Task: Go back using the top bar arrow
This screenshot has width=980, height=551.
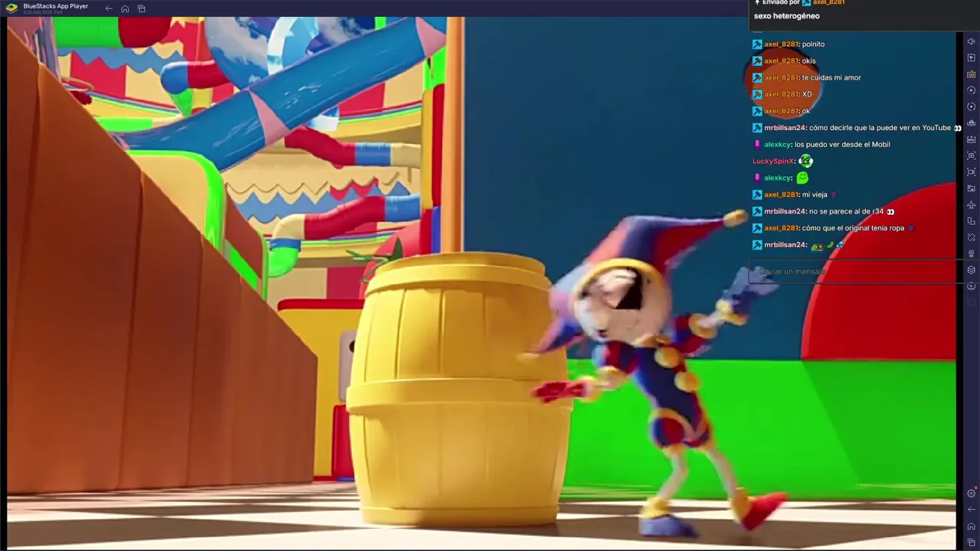Action: (x=109, y=8)
